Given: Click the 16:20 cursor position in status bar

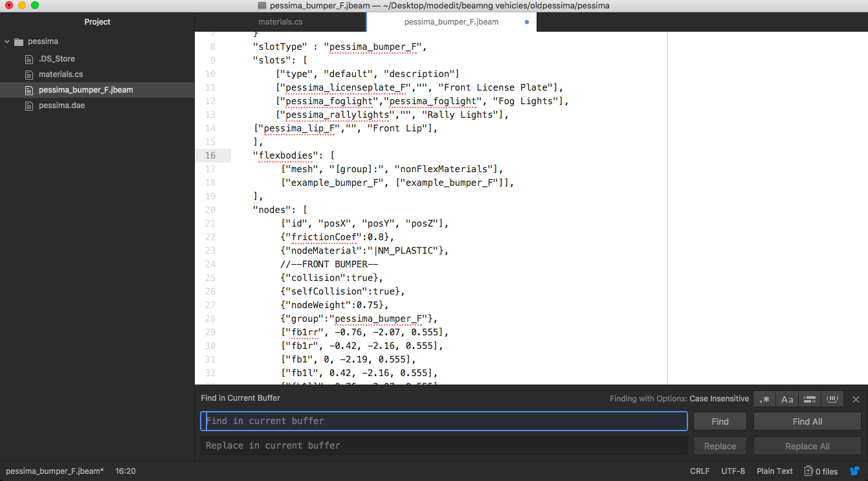Looking at the screenshot, I should click(x=126, y=471).
